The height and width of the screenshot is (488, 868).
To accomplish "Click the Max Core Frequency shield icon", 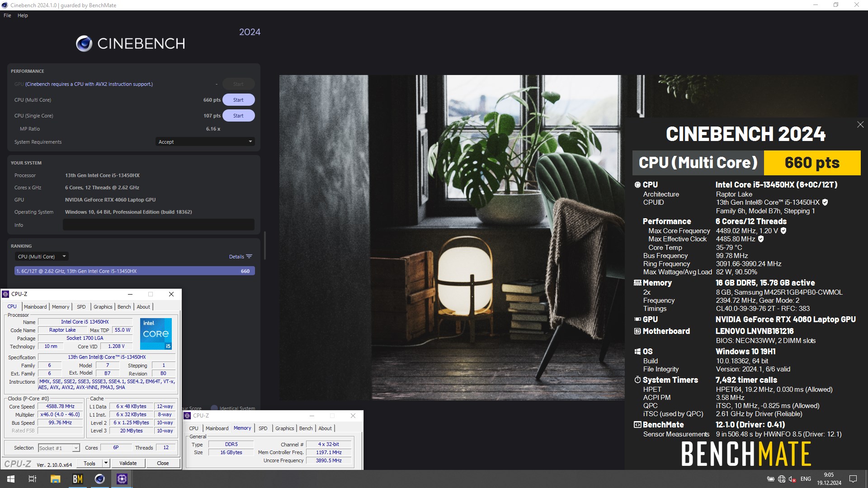I will [x=783, y=231].
